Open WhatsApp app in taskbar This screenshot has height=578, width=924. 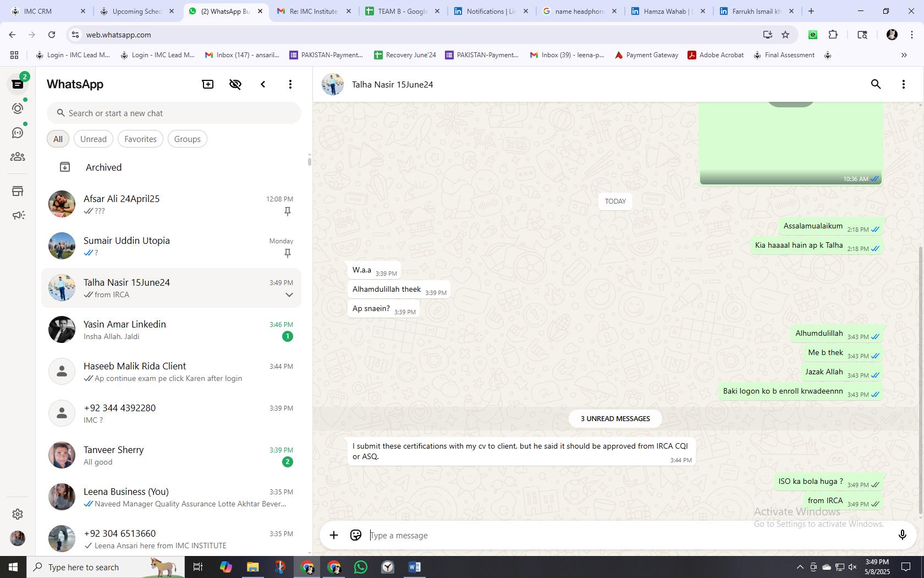point(361,567)
